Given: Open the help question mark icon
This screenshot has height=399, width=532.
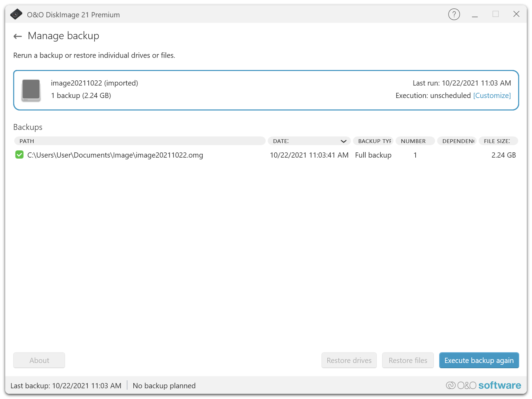Looking at the screenshot, I should [x=454, y=14].
